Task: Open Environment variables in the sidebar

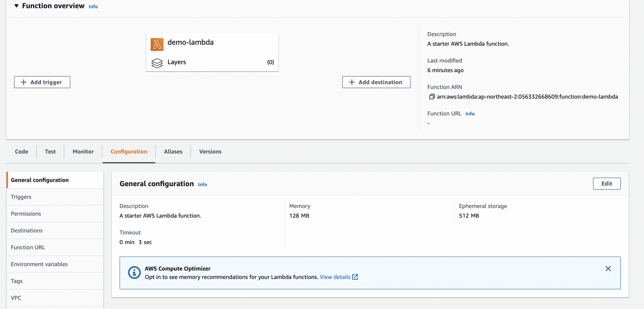Action: 55,264
